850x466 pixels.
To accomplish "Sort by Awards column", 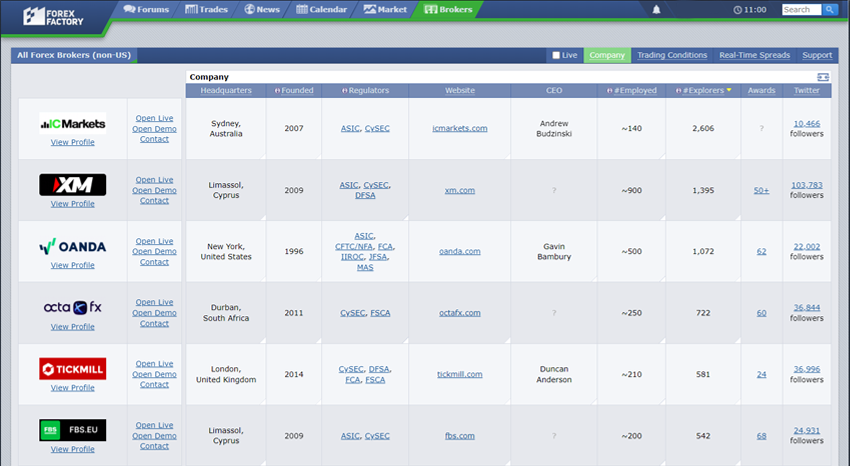I will (x=762, y=90).
